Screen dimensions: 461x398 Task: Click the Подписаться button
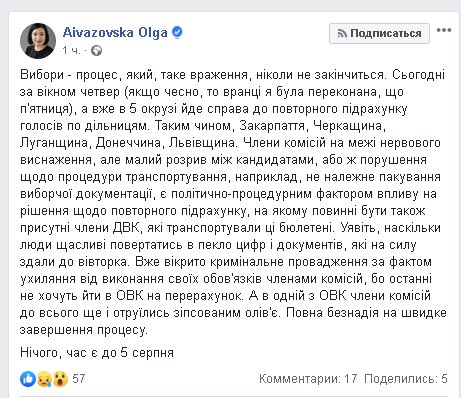tap(379, 33)
